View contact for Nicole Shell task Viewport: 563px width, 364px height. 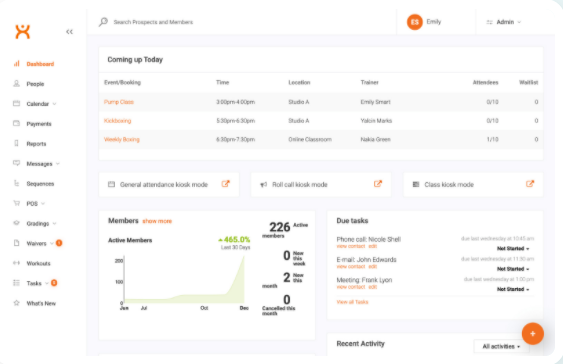(351, 246)
